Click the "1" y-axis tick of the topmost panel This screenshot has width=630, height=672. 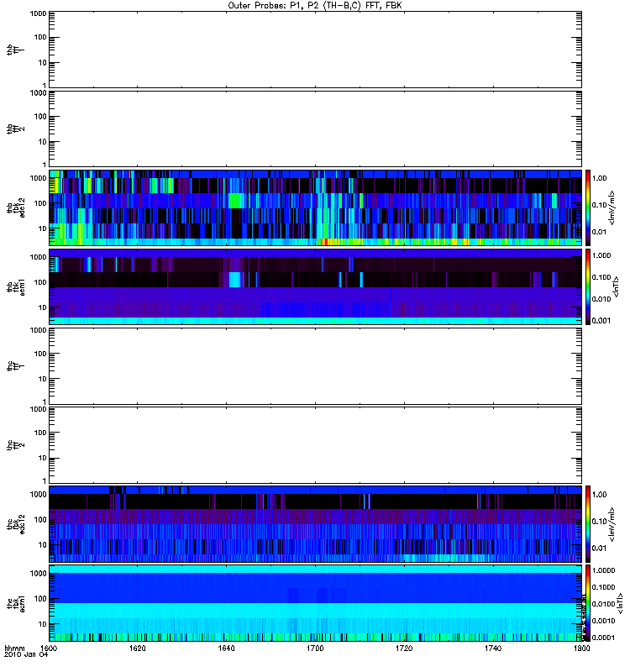[x=45, y=86]
